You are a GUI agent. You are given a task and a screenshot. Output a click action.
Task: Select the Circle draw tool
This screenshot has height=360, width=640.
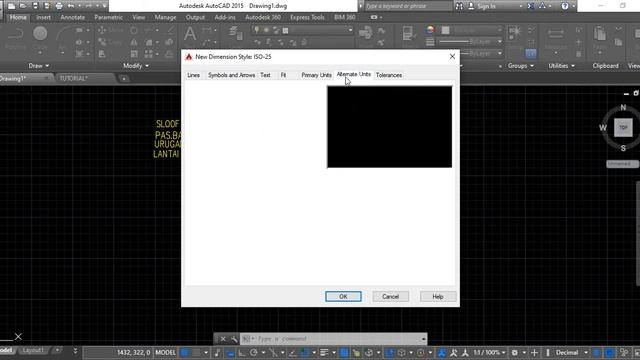click(40, 38)
